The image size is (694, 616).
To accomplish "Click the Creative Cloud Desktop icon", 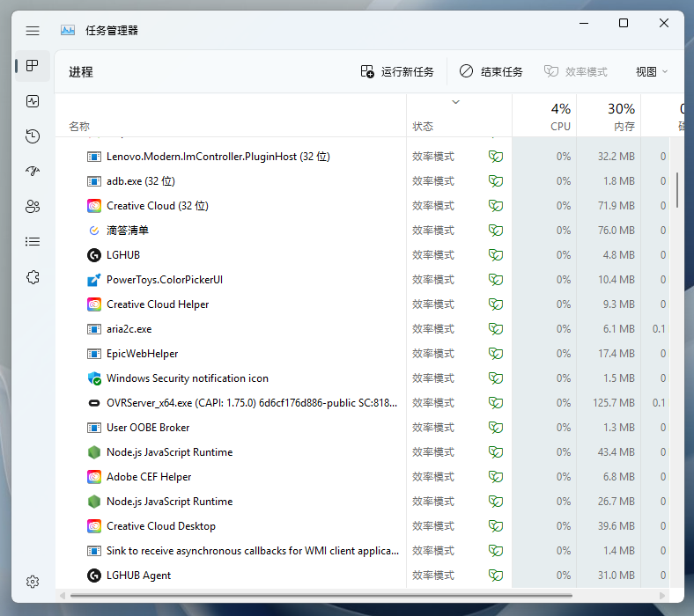I will click(94, 526).
